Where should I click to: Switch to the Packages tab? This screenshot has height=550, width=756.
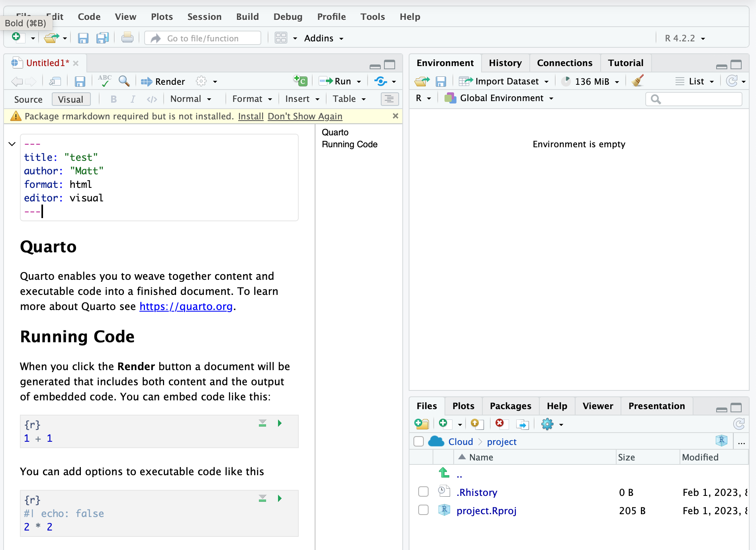pos(510,406)
